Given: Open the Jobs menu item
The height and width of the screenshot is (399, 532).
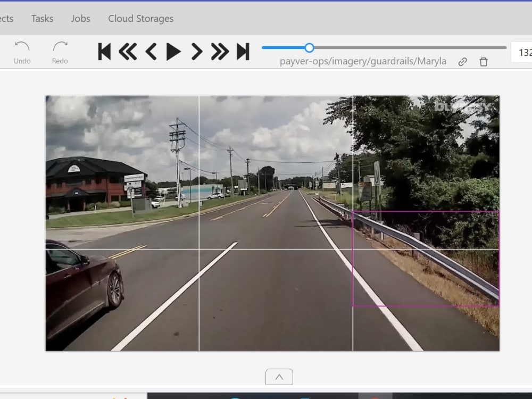Looking at the screenshot, I should click(x=80, y=19).
